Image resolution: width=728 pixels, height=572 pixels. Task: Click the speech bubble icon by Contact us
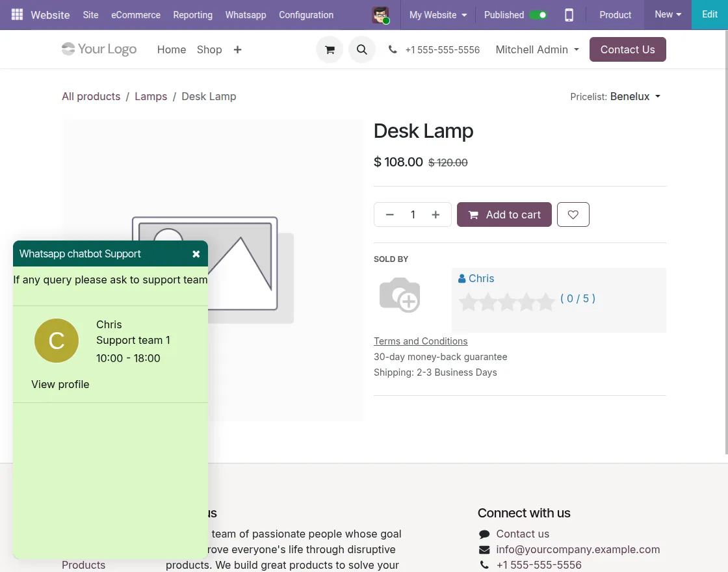(484, 534)
